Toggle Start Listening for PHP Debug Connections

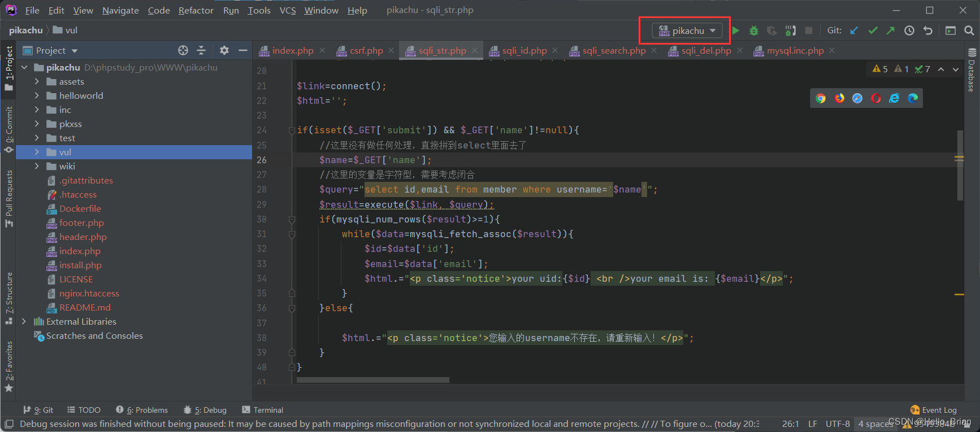(x=790, y=30)
